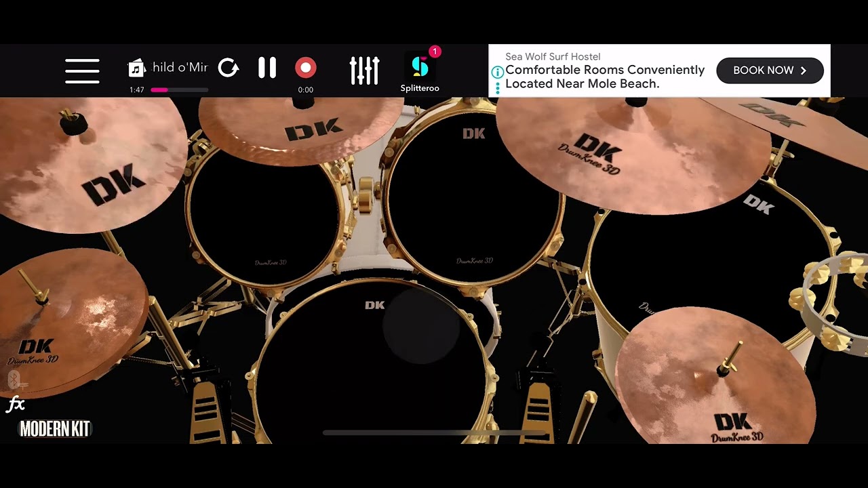This screenshot has width=868, height=488.
Task: Click the Comfortable Rooms ad description
Action: [x=605, y=77]
